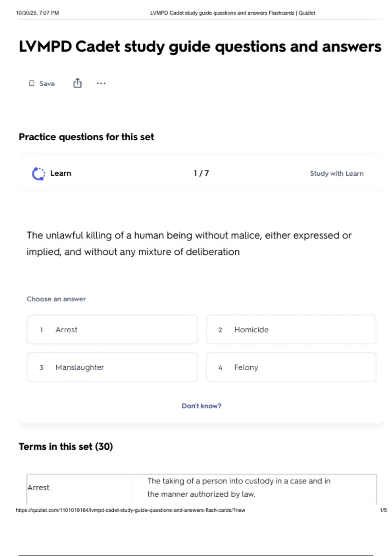Open the three-dots more options menu
This screenshot has width=392, height=556.
click(x=101, y=83)
